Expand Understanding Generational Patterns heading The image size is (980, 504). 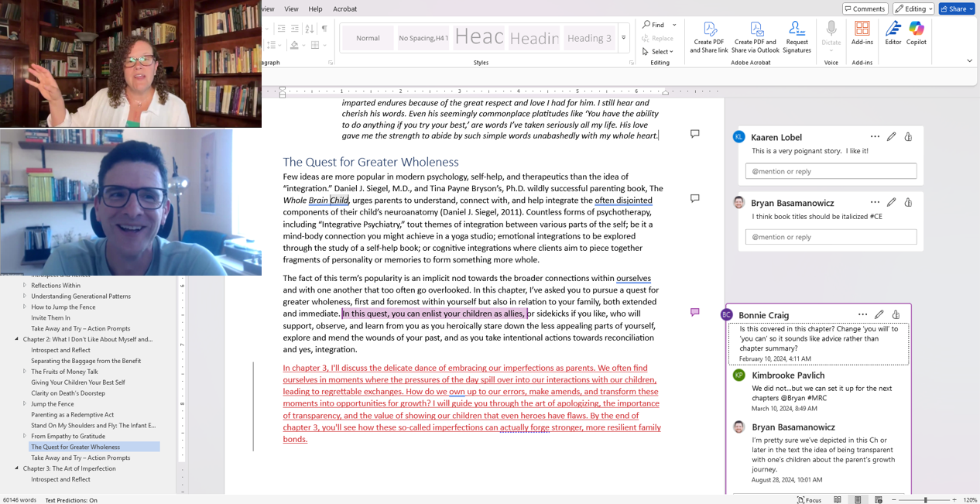pos(25,296)
